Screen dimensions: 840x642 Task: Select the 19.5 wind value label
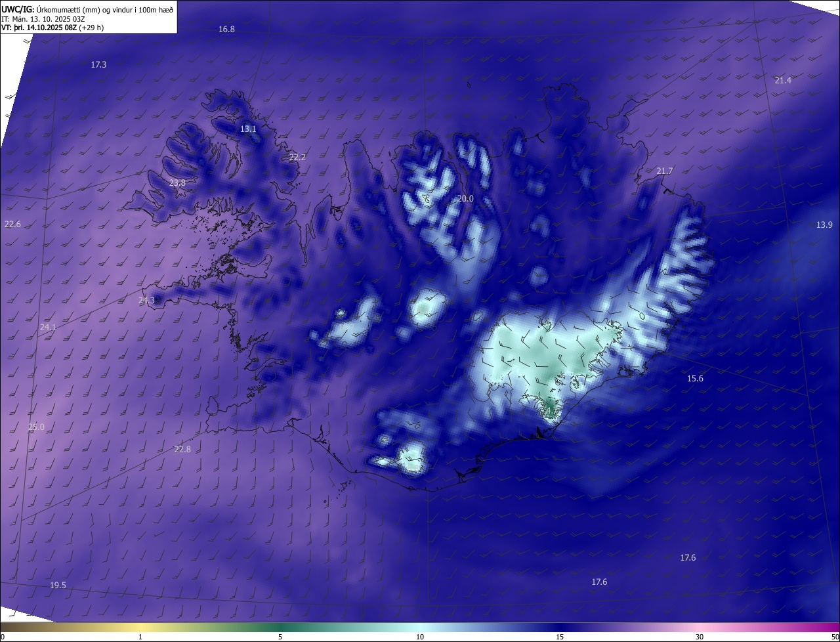[x=58, y=586]
